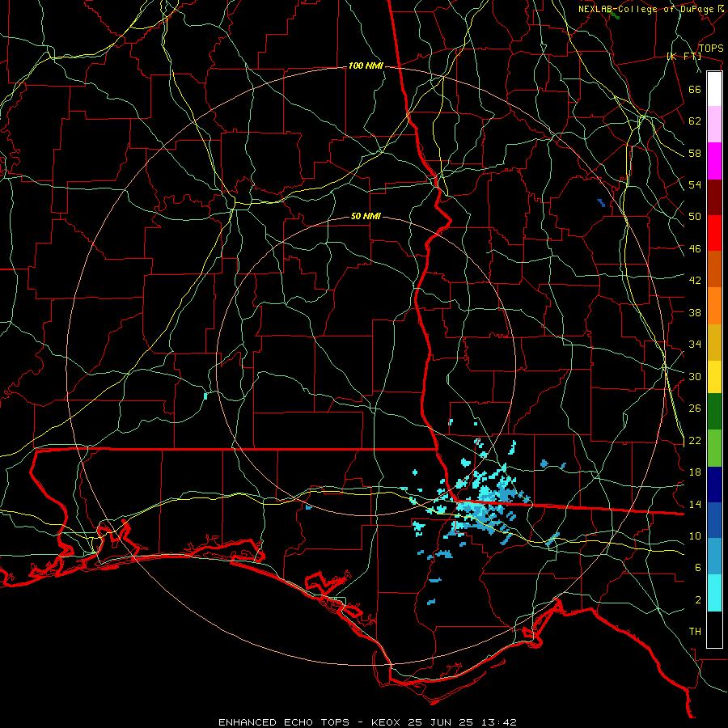Click the lone cyan echo west of the 50 NMI ring

205,396
